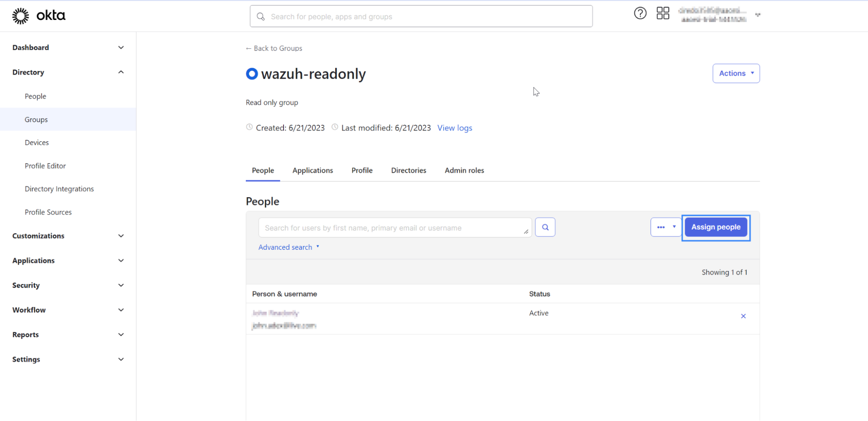Screen dimensions: 868x421
Task: Click the wazuh-readonly group circle icon
Action: coord(252,74)
